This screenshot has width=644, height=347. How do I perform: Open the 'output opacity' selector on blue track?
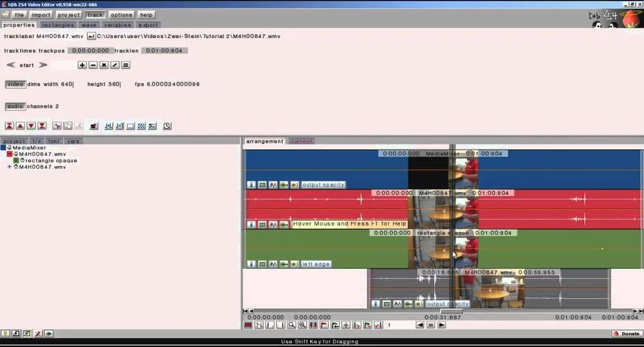tap(323, 185)
